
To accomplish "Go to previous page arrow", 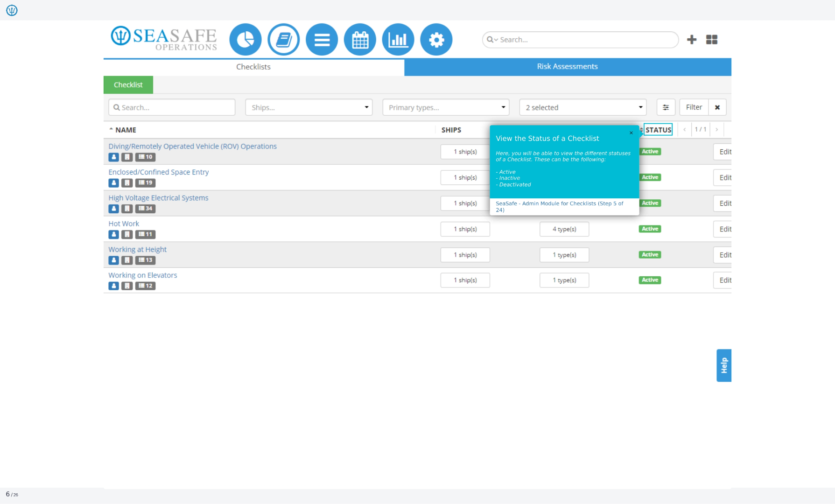I will 685,130.
